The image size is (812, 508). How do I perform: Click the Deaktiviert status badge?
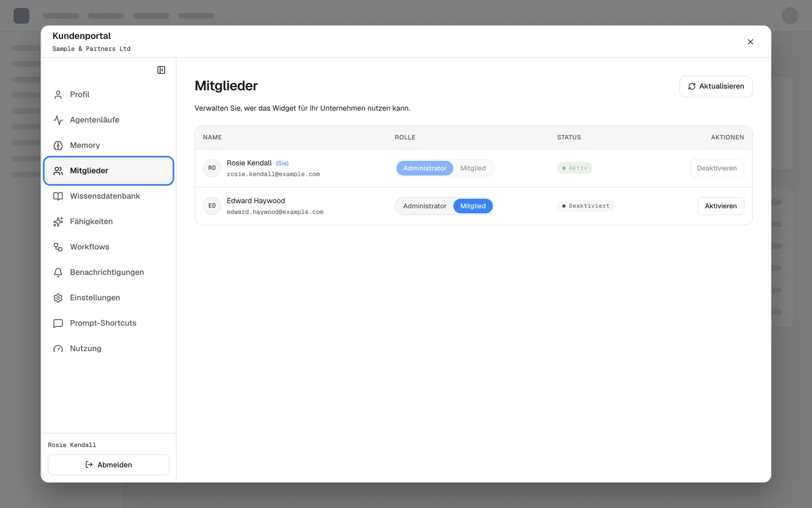(x=586, y=206)
